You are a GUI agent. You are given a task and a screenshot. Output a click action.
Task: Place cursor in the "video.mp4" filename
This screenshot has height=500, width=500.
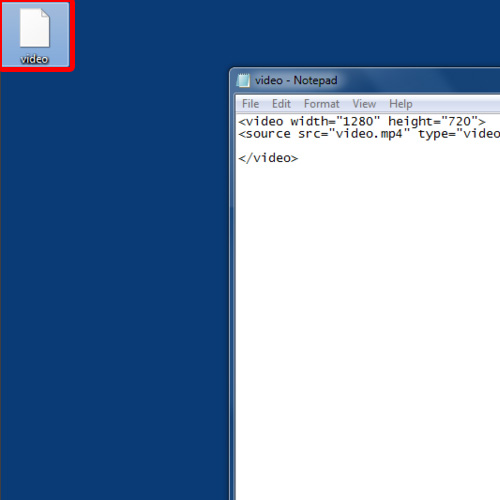pos(369,134)
